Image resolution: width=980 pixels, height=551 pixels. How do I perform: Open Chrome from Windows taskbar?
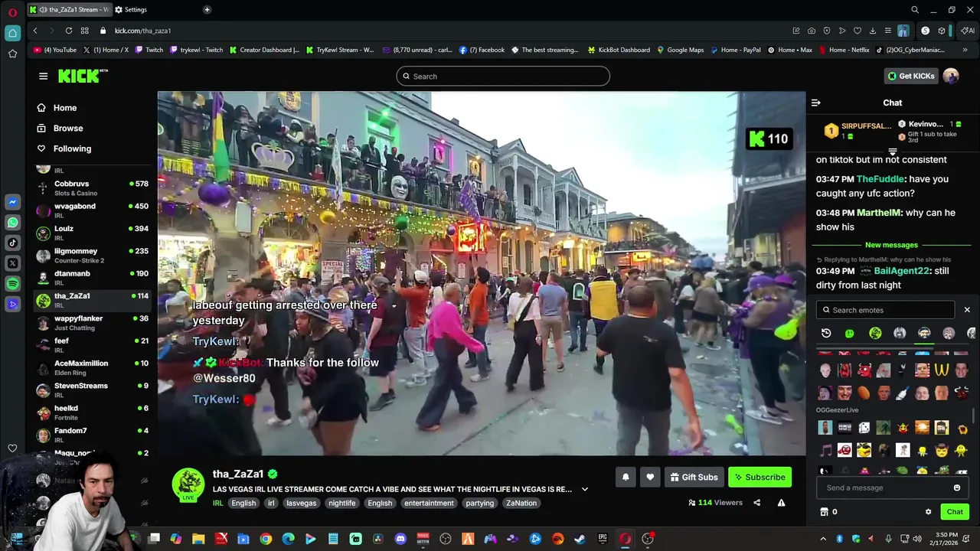click(266, 539)
